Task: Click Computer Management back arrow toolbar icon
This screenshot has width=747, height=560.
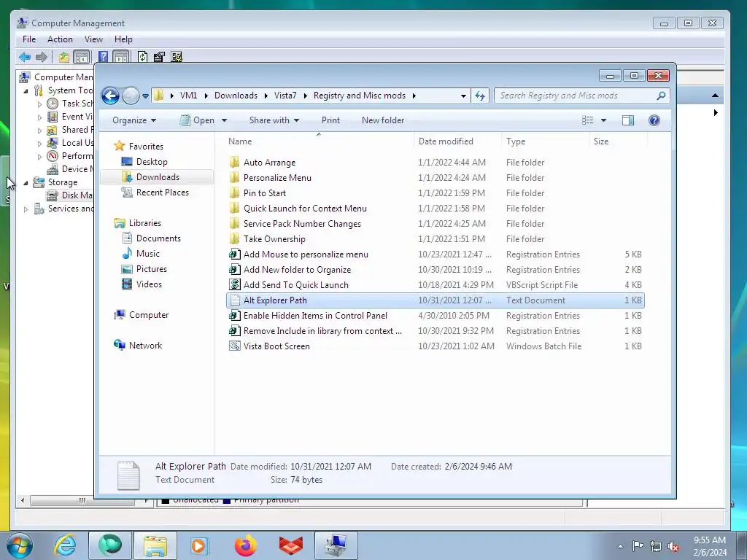Action: pos(25,57)
